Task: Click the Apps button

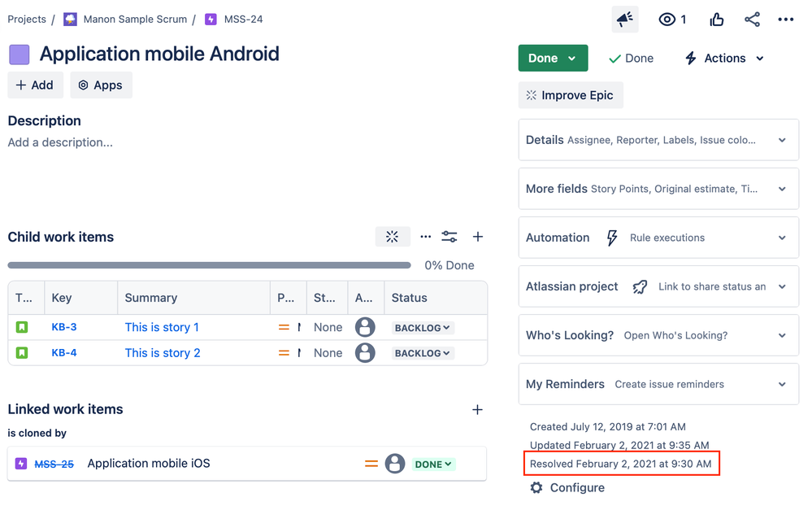Action: tap(101, 85)
